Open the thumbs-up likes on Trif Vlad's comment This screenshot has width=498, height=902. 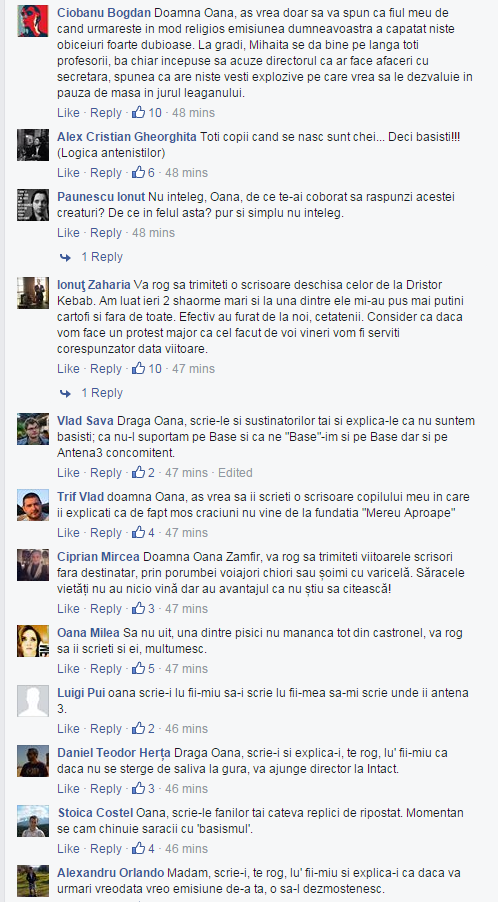(143, 533)
